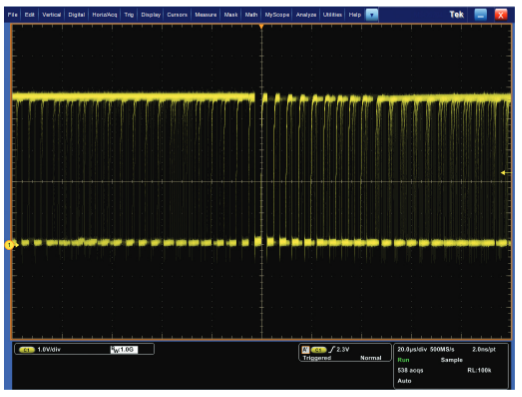
Task: Close the oscilloscope application with red X
Action: click(x=501, y=15)
